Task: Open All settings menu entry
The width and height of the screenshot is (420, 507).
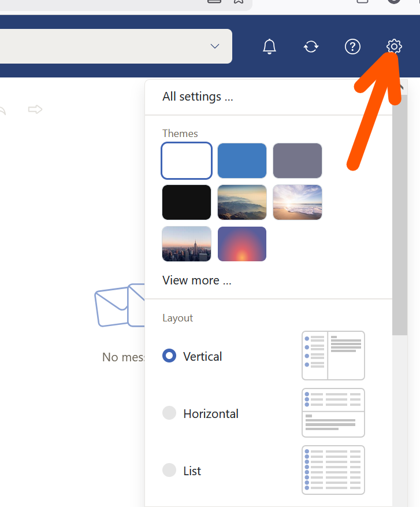Action: pyautogui.click(x=198, y=97)
